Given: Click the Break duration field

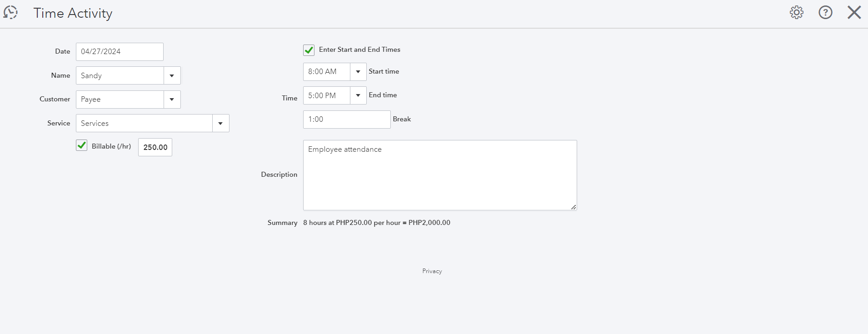Looking at the screenshot, I should coord(346,120).
